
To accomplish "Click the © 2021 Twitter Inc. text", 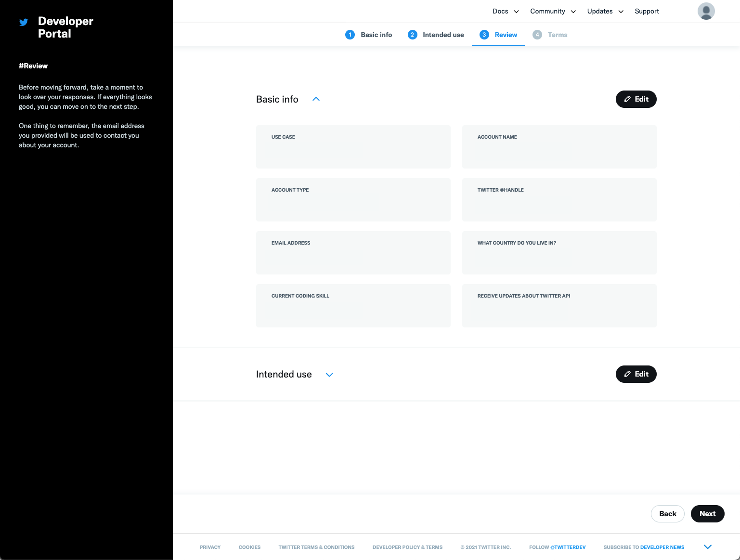I will [485, 547].
